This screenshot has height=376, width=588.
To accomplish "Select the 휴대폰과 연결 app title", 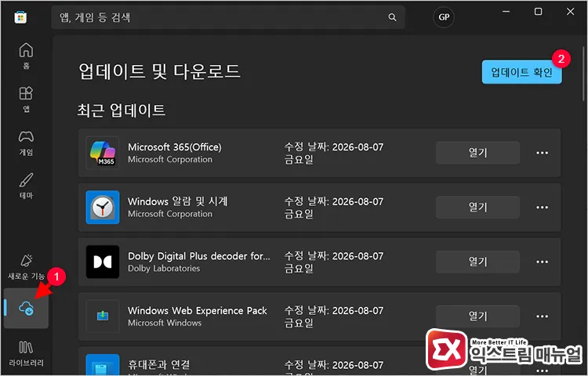I will [158, 364].
